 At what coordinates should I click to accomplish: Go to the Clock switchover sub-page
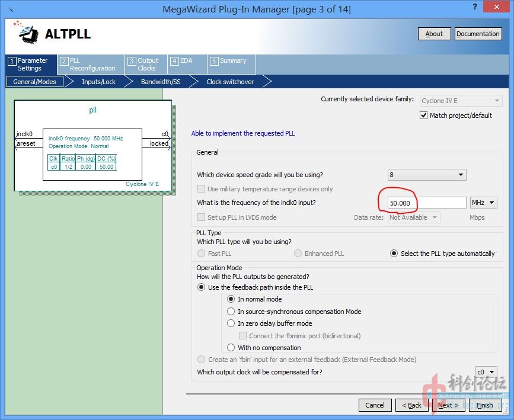[x=230, y=82]
